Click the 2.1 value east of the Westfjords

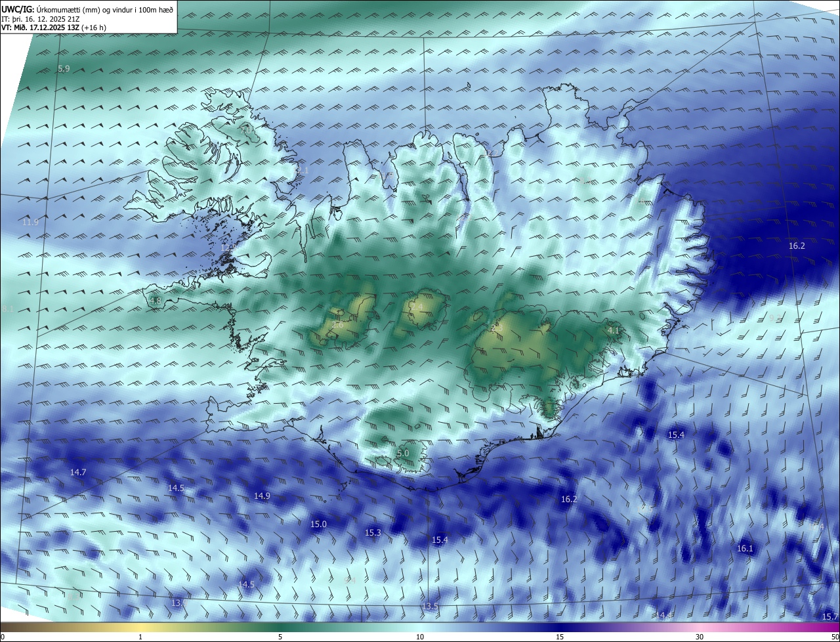coord(303,170)
